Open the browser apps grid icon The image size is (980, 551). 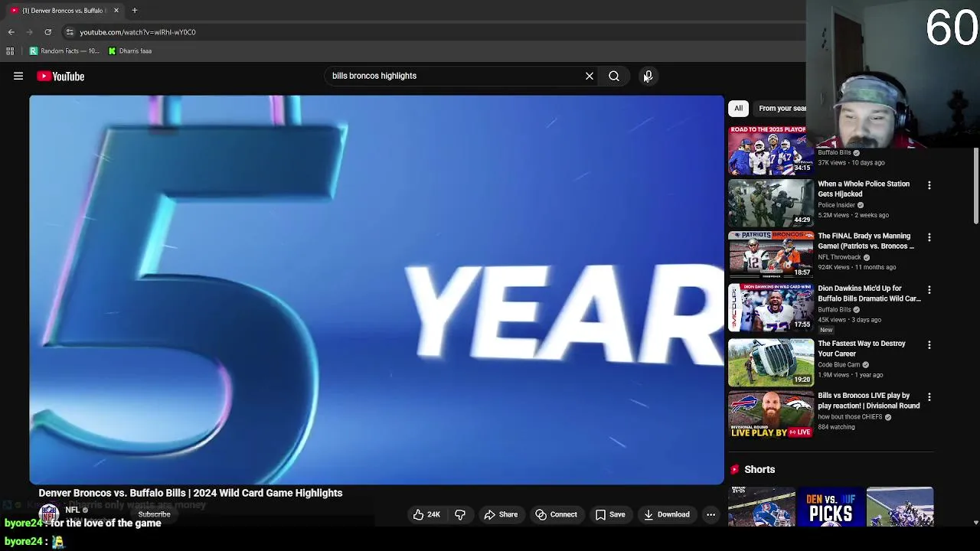tap(10, 51)
